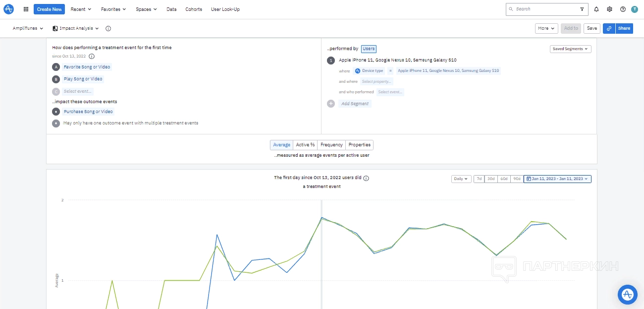Screen dimensions: 644x309
Task: Open the user avatar menu
Action: pyautogui.click(x=635, y=9)
